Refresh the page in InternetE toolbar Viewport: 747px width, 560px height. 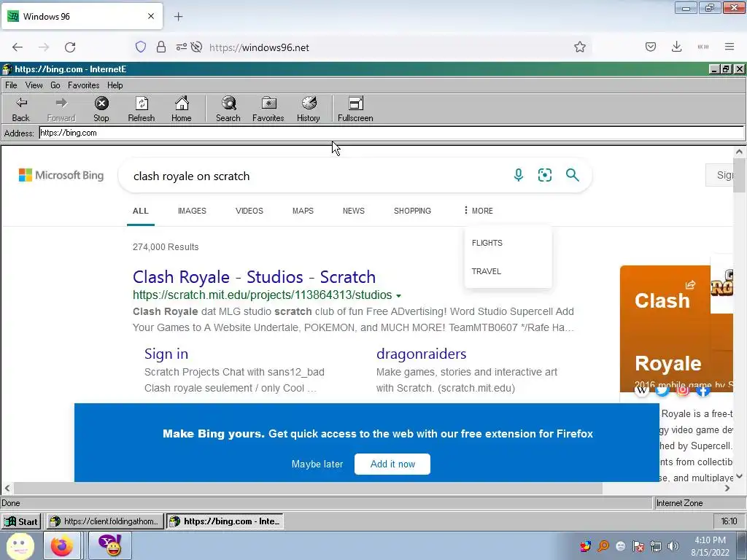142,109
